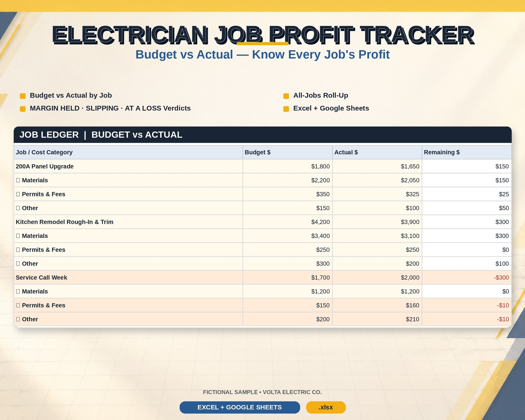525x420 pixels.
Task: Click the JOB LEDGER | BUDGET vs ACTUAL header bar
Action: (262, 135)
